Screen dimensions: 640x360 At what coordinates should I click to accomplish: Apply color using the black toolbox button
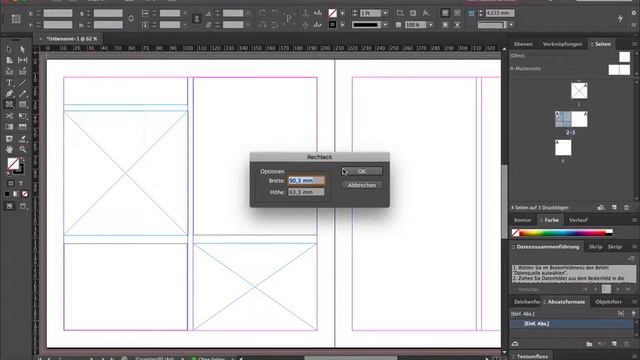(x=7, y=194)
